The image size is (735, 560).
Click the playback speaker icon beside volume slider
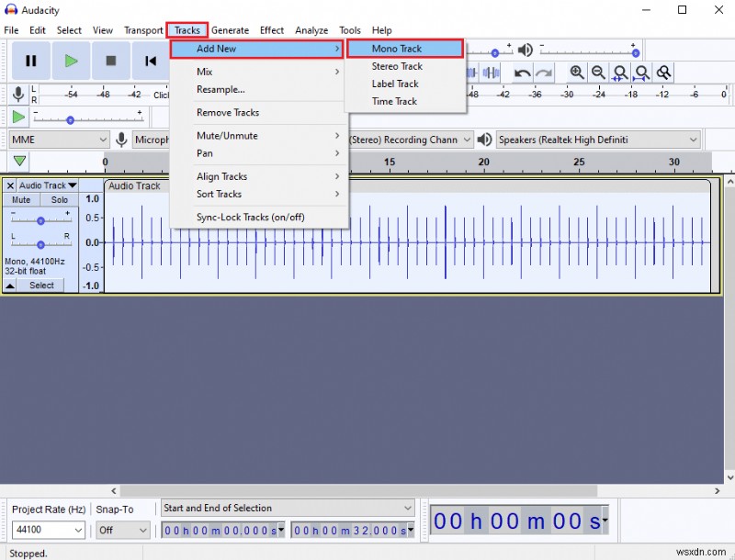[526, 50]
